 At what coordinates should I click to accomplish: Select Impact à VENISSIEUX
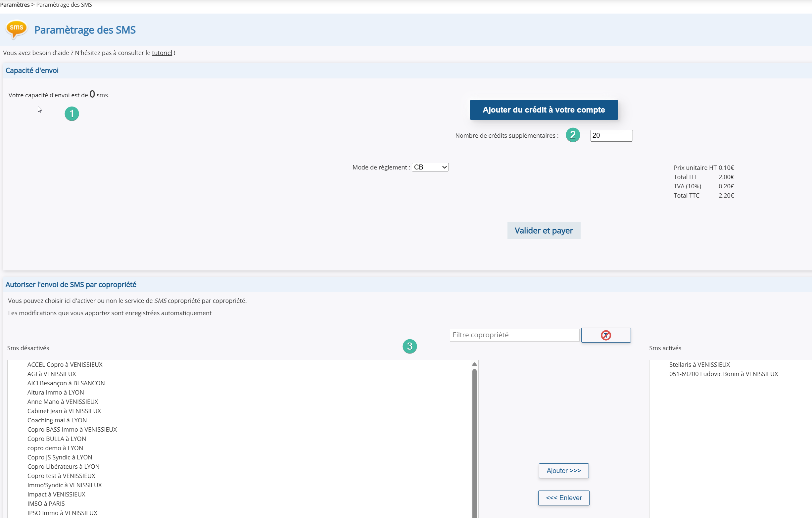pyautogui.click(x=56, y=494)
